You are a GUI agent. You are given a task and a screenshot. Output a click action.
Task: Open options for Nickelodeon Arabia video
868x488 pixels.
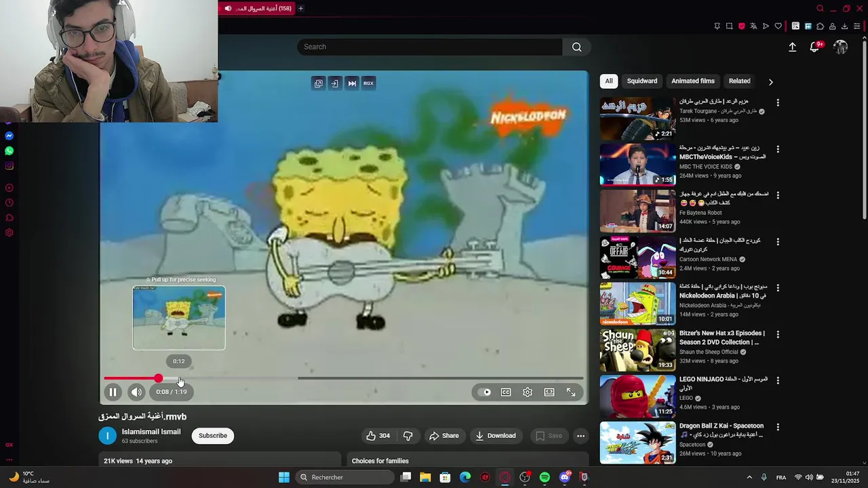(x=778, y=288)
